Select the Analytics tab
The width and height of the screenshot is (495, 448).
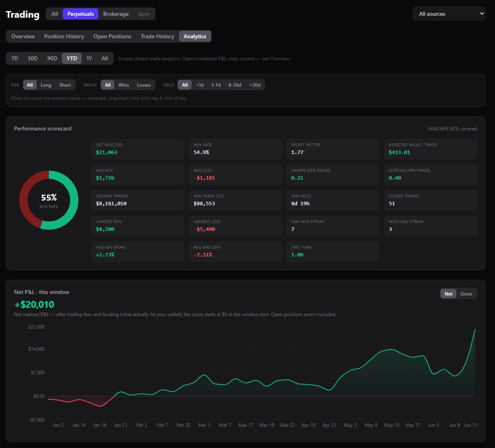pos(195,36)
